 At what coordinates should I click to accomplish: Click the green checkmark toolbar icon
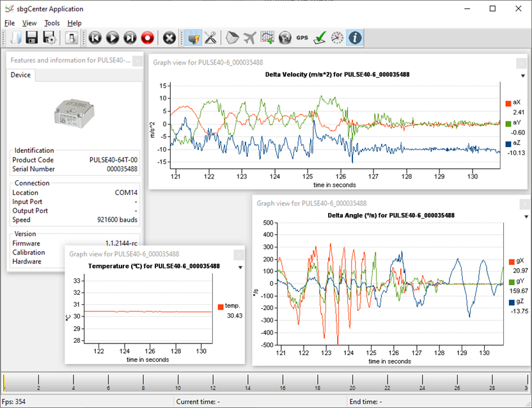(x=320, y=38)
